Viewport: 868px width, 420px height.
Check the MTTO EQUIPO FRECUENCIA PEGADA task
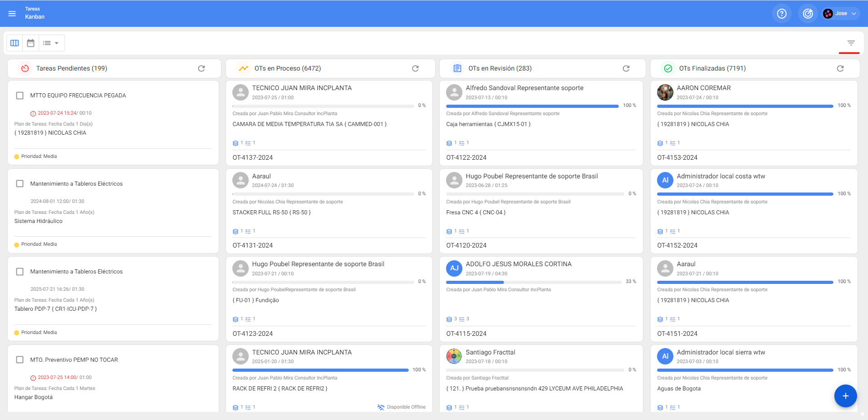point(20,96)
